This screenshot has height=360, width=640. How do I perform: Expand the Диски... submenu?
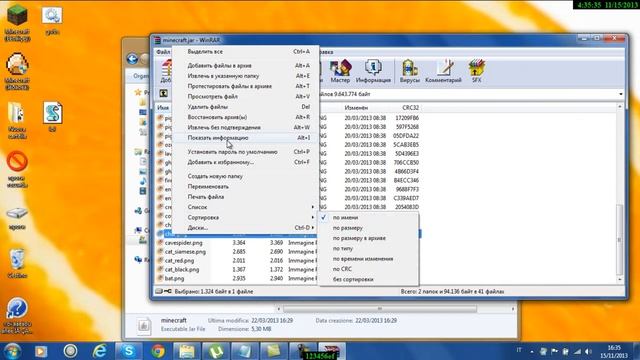click(245, 228)
